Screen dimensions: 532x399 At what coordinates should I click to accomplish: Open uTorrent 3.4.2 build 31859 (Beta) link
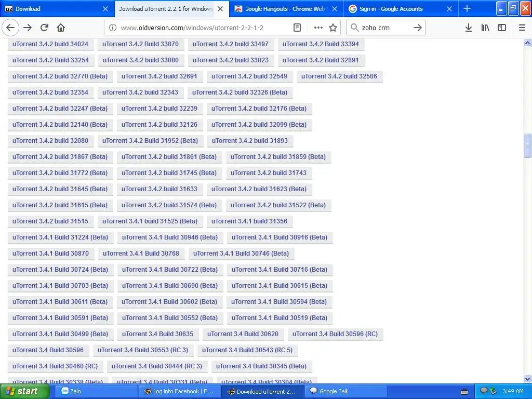278,157
